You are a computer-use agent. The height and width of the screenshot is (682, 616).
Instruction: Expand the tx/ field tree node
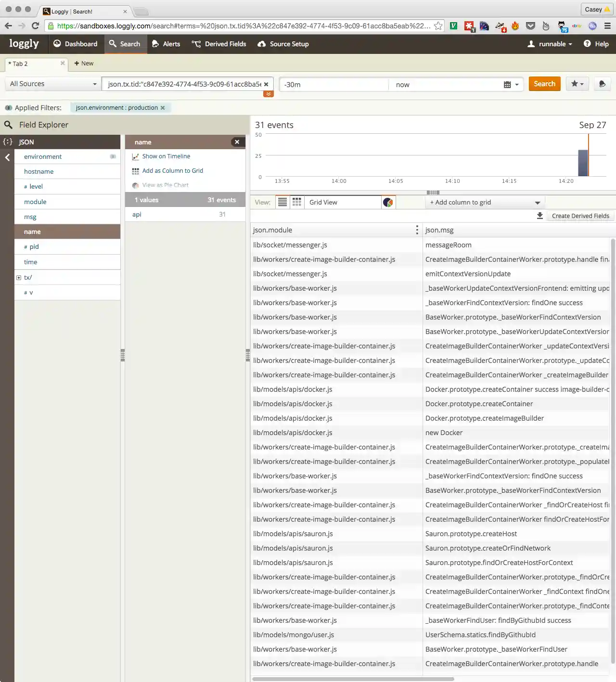tap(19, 278)
